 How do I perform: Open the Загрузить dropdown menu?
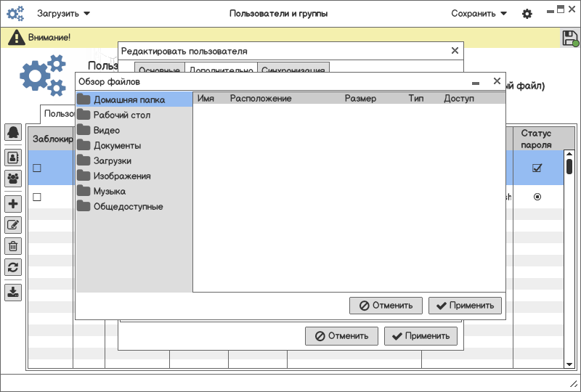click(x=63, y=14)
